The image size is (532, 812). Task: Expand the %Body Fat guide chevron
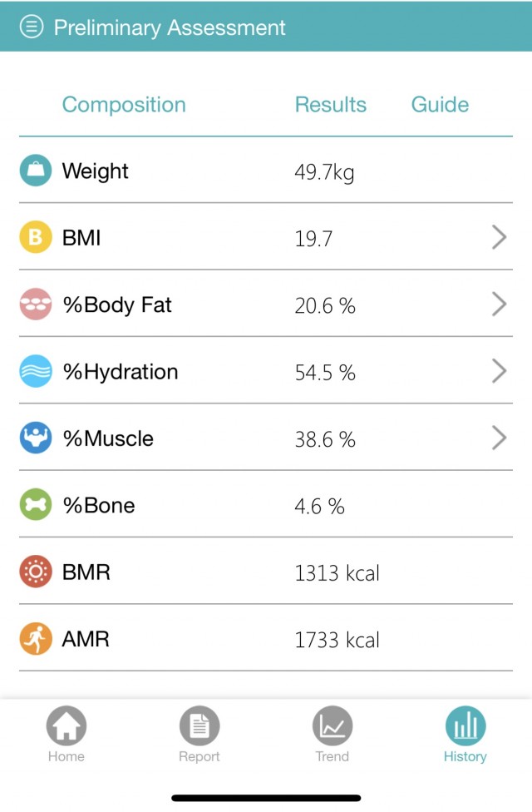499,304
